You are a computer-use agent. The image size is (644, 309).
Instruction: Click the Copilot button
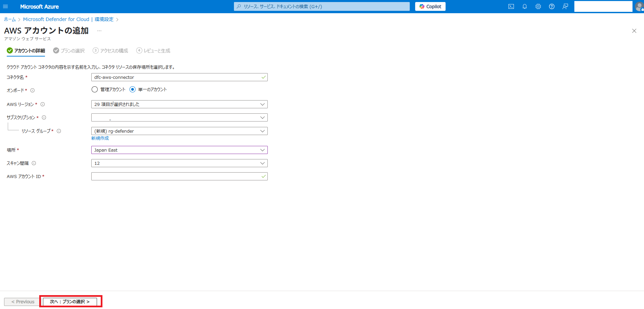430,6
